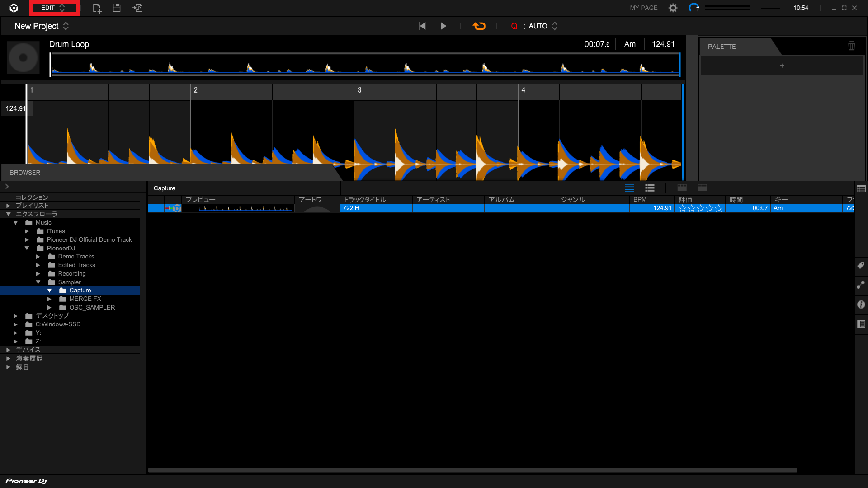Click play button to start playback

[443, 26]
